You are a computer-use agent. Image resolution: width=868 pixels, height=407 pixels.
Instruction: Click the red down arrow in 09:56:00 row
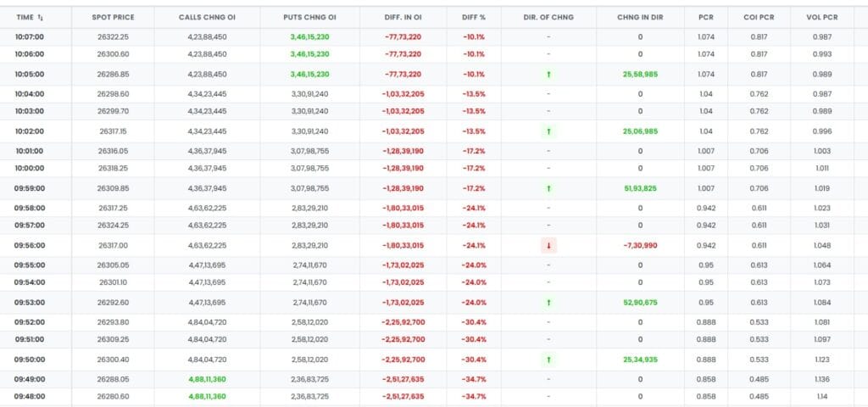tap(548, 245)
